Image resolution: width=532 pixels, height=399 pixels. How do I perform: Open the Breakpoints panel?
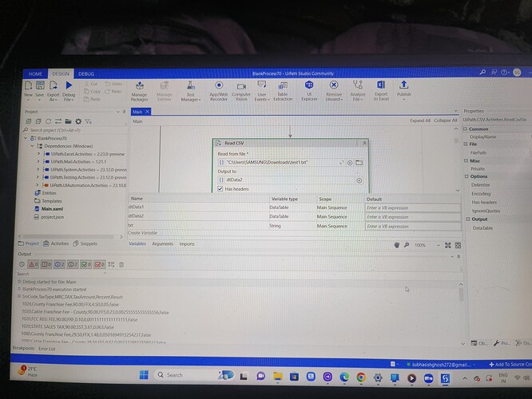click(23, 348)
